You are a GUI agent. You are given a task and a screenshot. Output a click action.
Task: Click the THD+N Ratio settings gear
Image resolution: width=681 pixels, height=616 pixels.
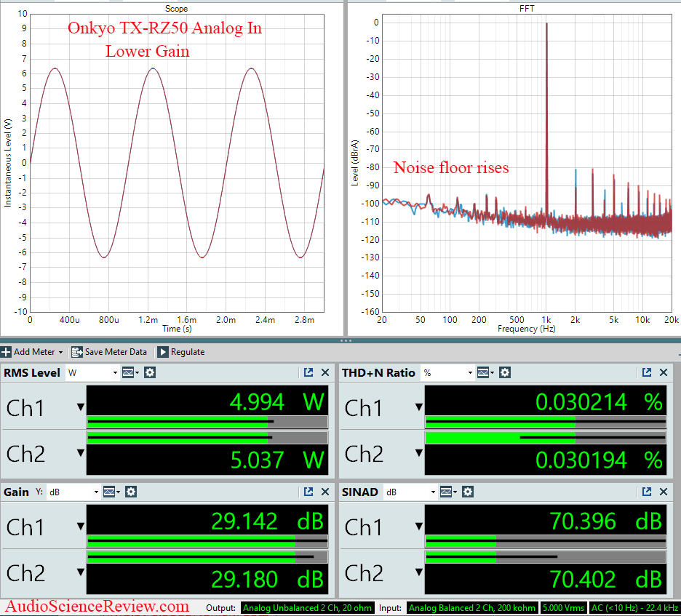[x=504, y=372]
